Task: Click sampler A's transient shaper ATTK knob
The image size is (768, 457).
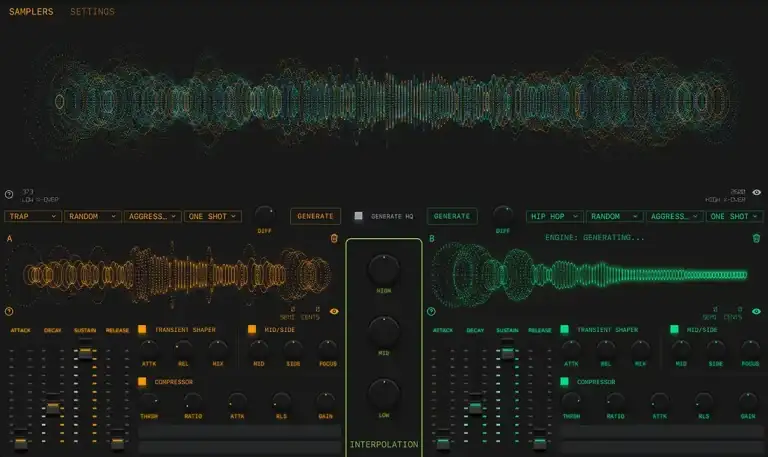Action: 149,349
